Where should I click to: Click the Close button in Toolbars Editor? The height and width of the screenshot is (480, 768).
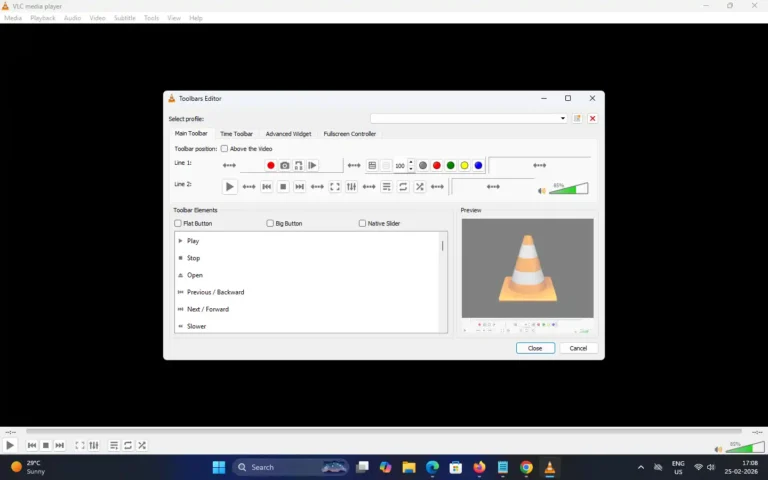535,348
